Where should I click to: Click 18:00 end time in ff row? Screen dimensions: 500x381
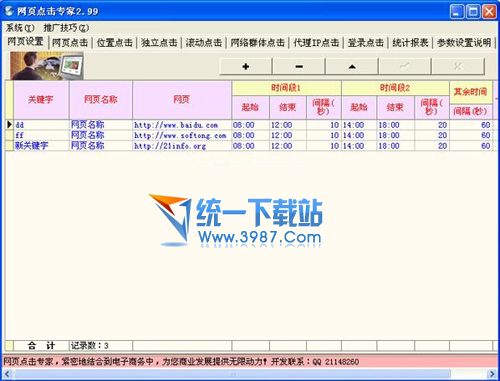pos(396,135)
